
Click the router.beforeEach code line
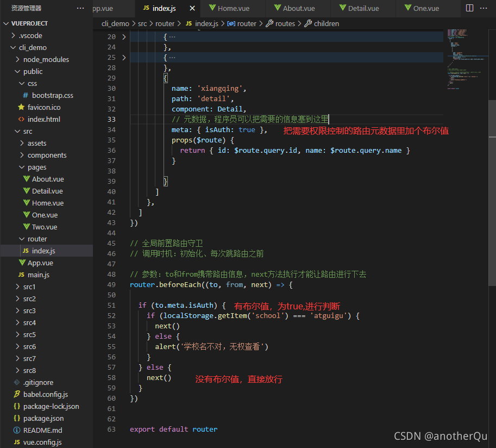coord(211,285)
